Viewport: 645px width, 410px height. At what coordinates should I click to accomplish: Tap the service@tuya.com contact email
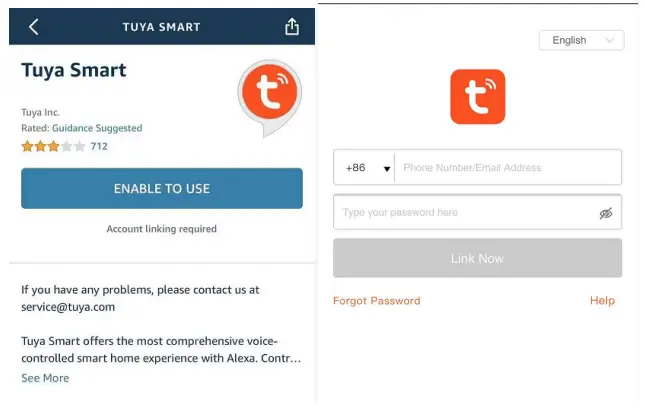click(68, 307)
